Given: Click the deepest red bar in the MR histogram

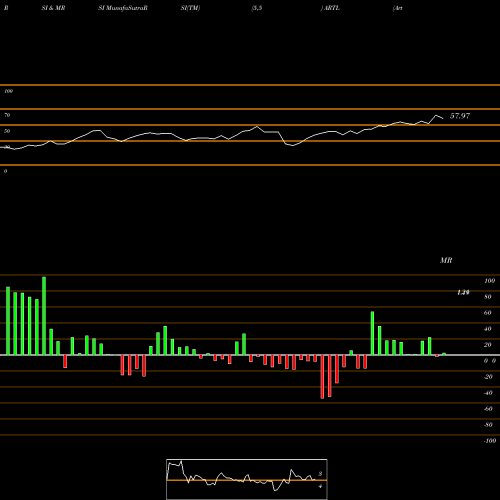Looking at the screenshot, I should click(322, 377).
